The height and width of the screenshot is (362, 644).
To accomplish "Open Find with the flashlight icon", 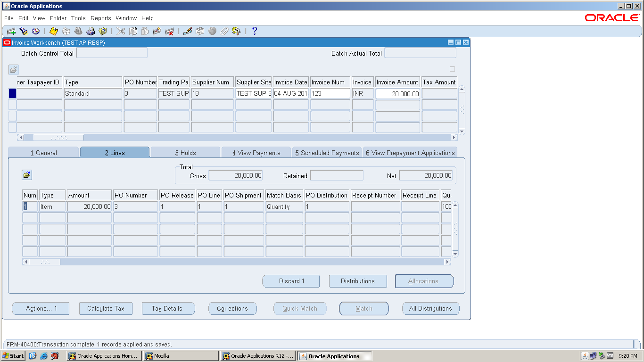I will click(x=24, y=31).
